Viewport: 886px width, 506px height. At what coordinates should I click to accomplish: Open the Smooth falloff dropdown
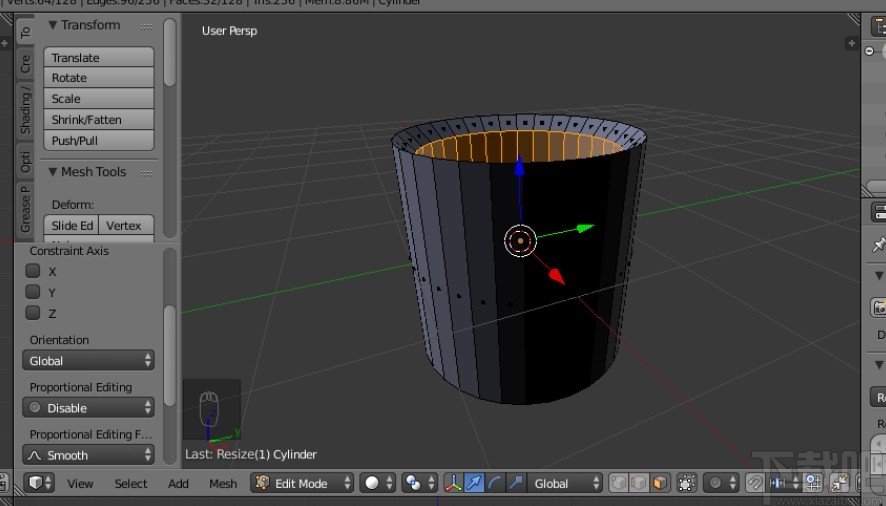point(88,455)
